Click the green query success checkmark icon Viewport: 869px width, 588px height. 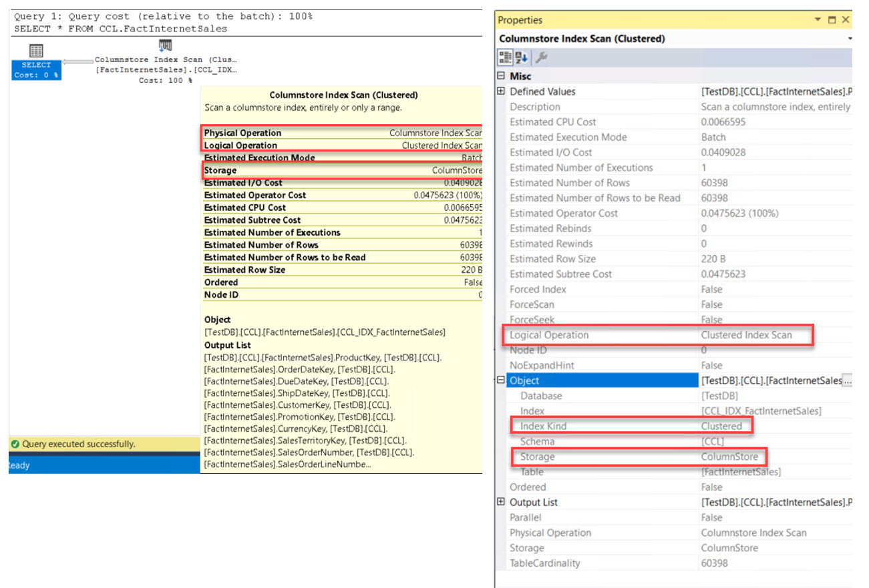15,444
